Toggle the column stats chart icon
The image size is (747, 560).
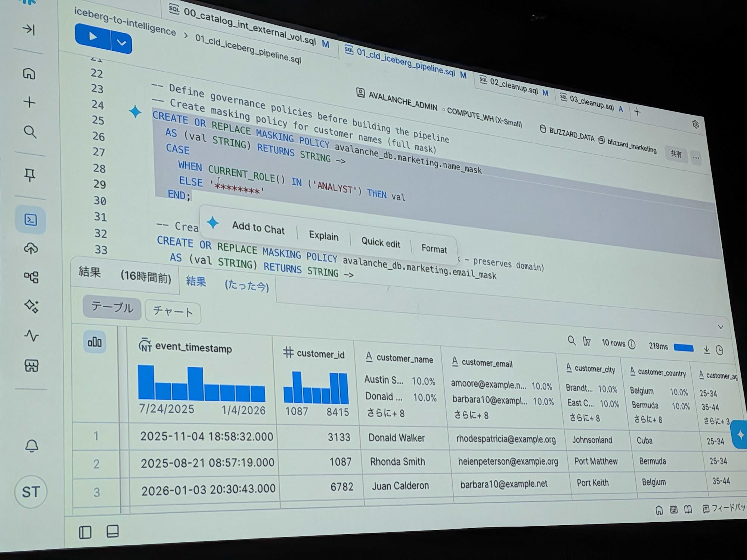[x=94, y=342]
